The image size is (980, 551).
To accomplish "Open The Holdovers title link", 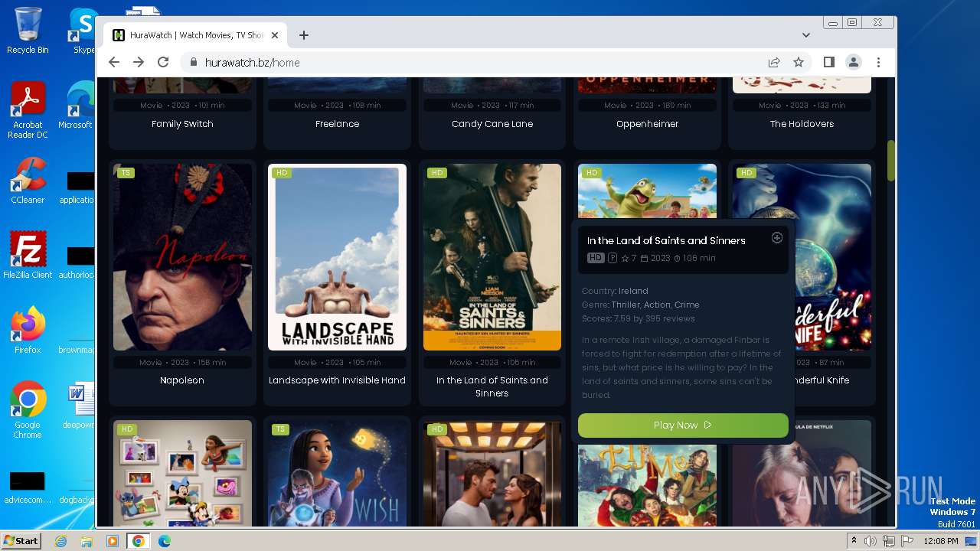I will 802,124.
